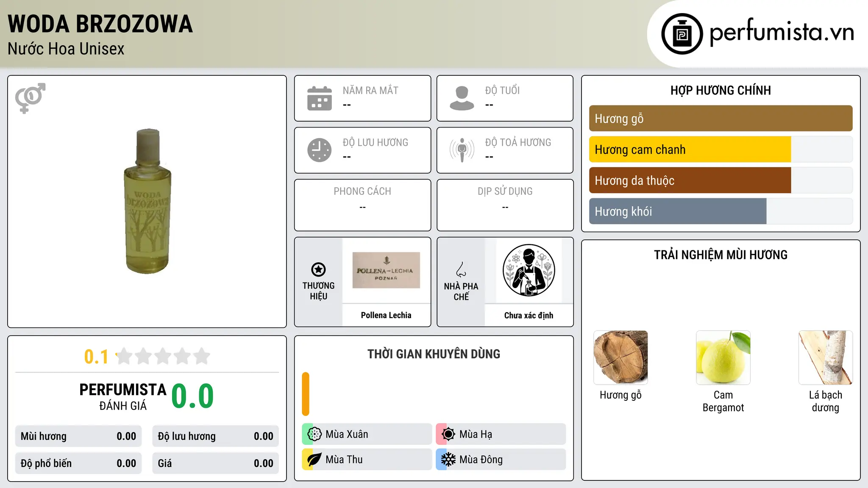Click the calendar icon beside NĂM RA MẮT
Image resolution: width=868 pixels, height=488 pixels.
click(320, 98)
